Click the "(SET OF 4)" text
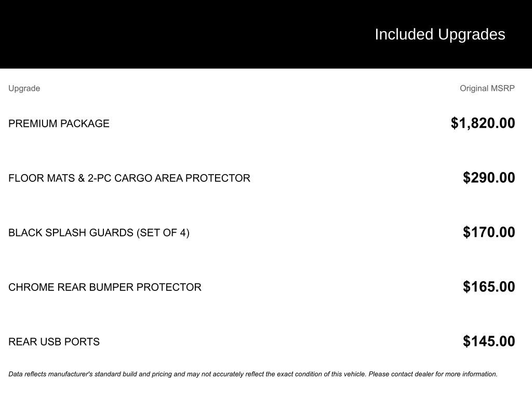 click(x=163, y=233)
